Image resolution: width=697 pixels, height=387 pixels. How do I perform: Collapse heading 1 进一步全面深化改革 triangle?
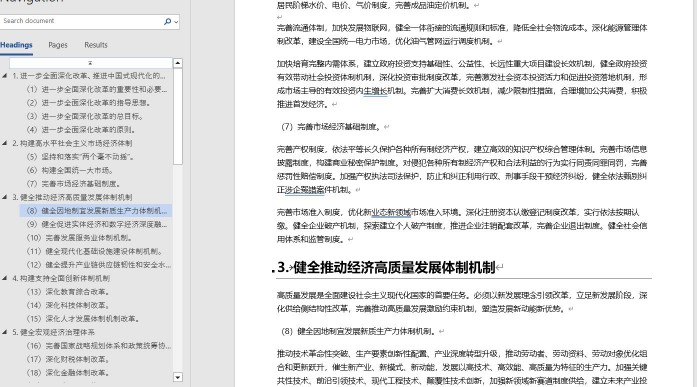tap(4, 76)
